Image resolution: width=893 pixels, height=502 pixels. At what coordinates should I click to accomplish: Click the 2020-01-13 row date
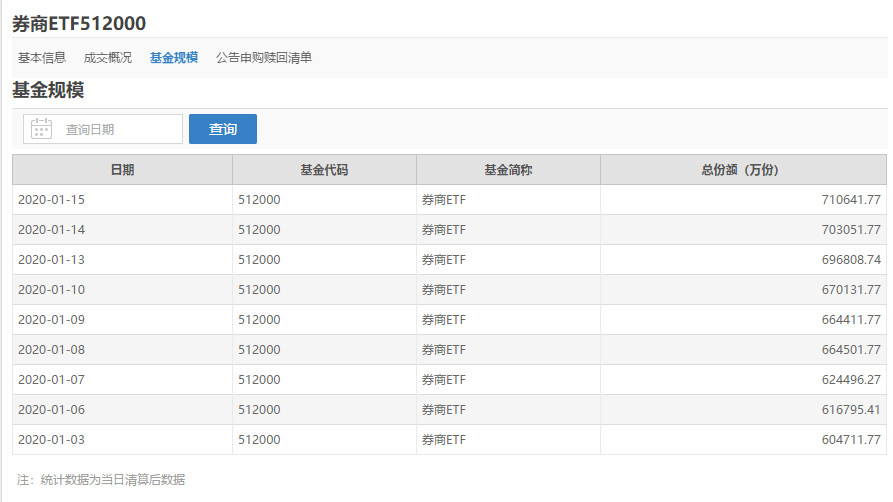(52, 260)
